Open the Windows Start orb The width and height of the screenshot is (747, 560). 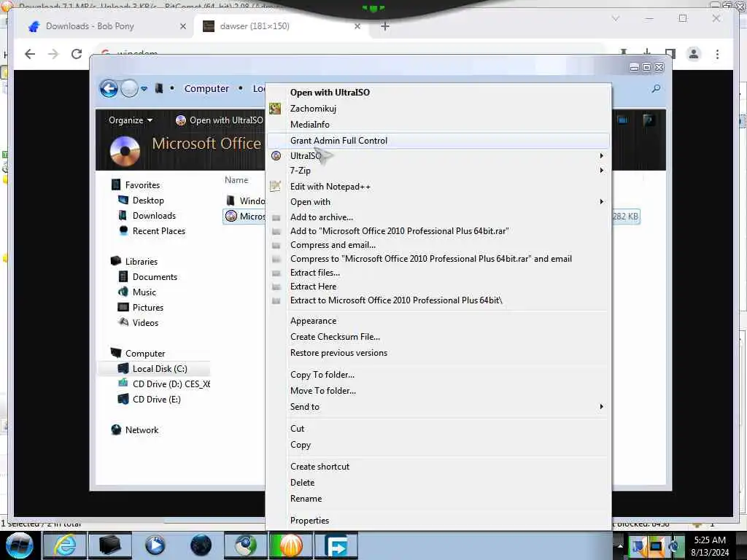[x=20, y=545]
